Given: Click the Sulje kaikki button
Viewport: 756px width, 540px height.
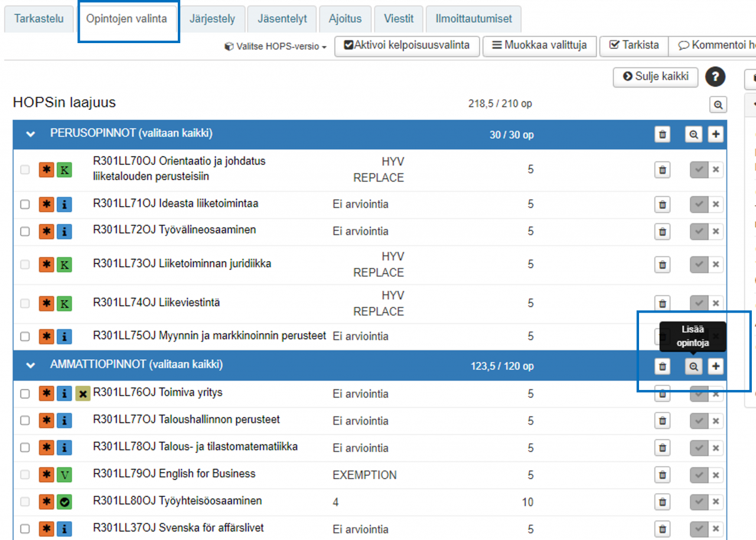Looking at the screenshot, I should (656, 77).
